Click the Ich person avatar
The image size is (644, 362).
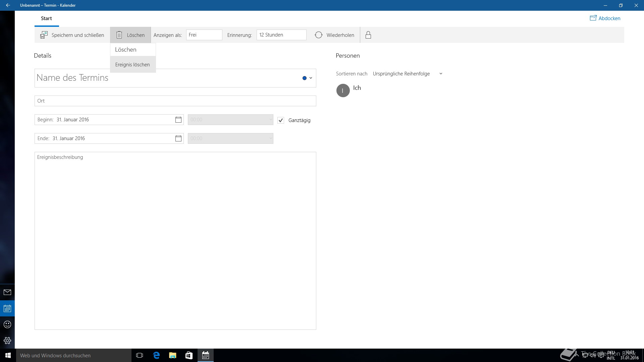343,90
